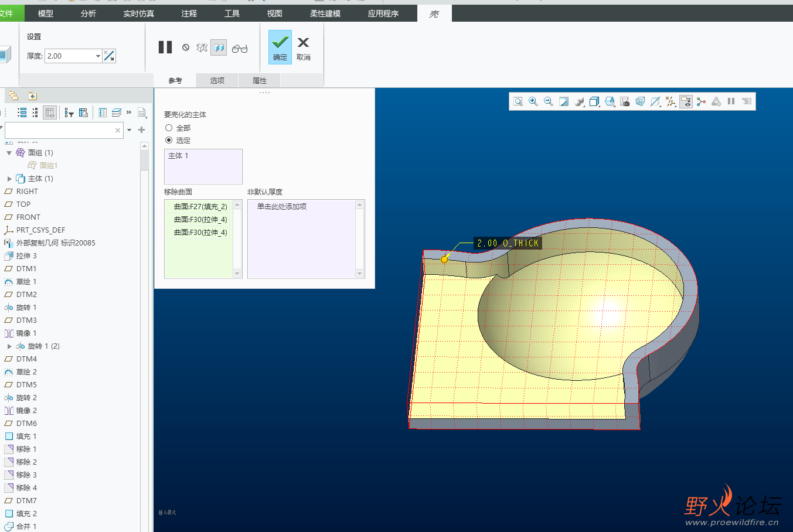This screenshot has height=532, width=793.
Task: Click 单击此处添加项 in 非默认厚度 list
Action: [282, 207]
